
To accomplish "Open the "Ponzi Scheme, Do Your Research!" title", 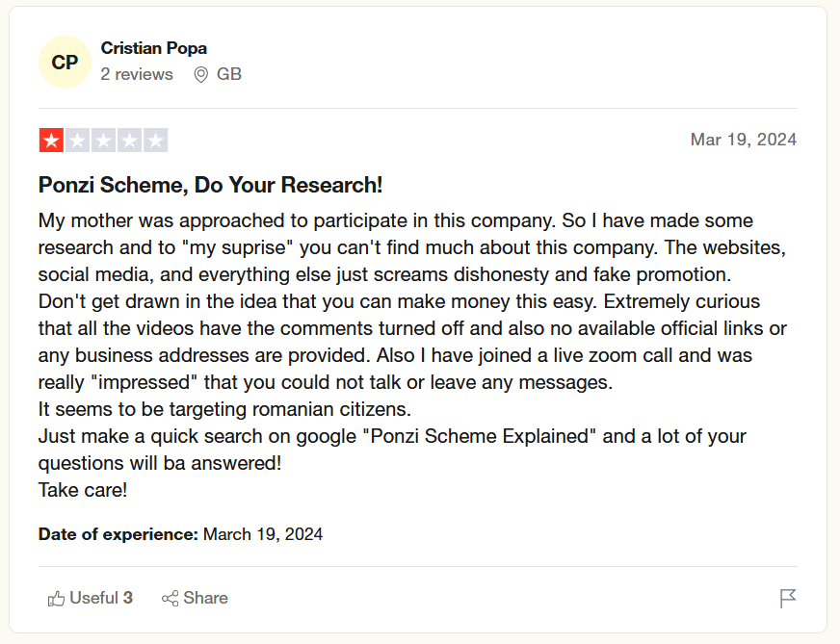I will click(x=210, y=185).
